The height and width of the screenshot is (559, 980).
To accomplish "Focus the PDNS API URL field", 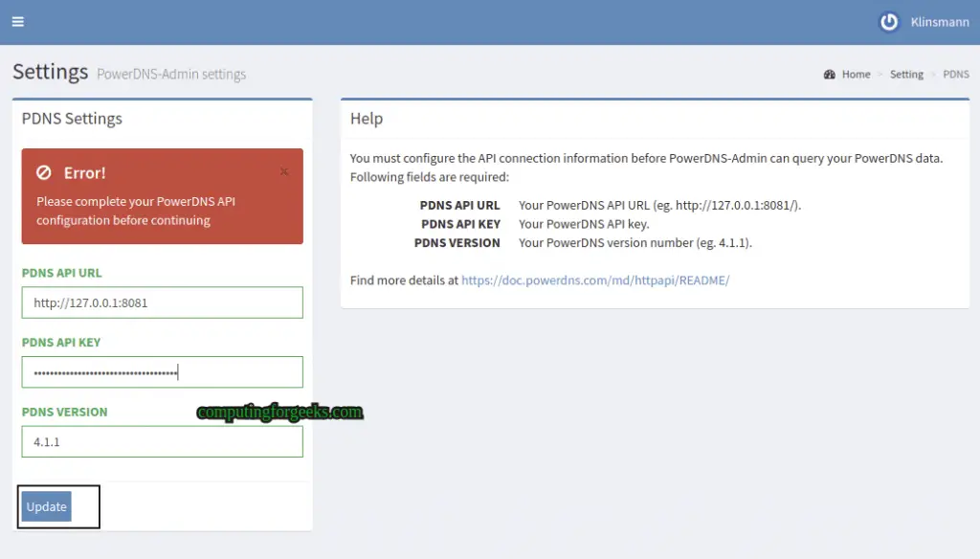I will 163,302.
